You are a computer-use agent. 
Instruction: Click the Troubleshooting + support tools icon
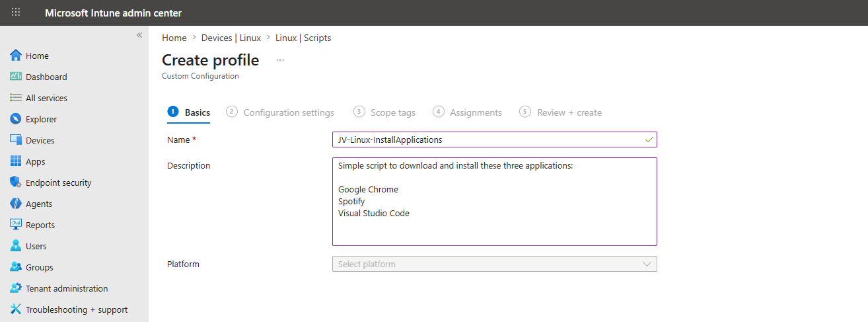point(16,309)
